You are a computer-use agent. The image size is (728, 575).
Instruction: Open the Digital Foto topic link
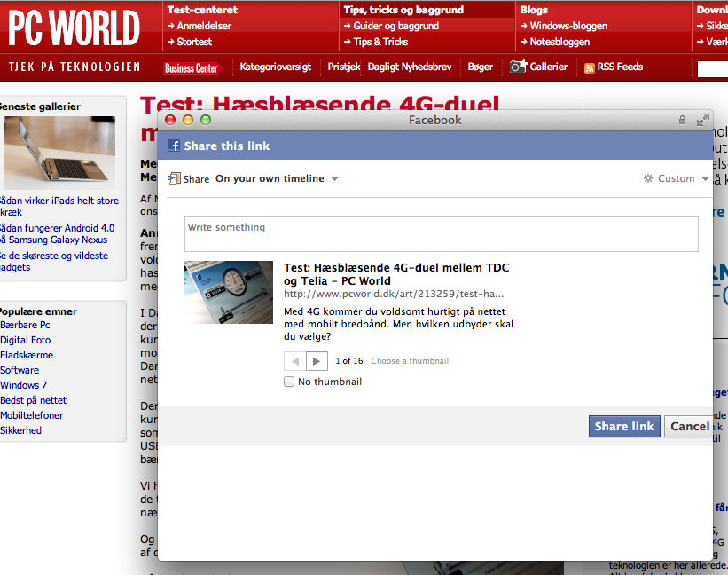tap(26, 340)
